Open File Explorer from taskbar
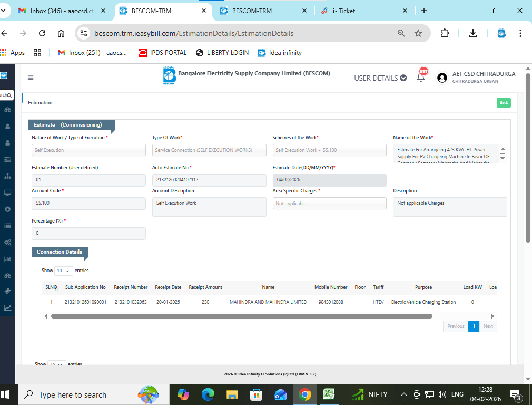Screen dimensions: 532x405 [x=232, y=394]
